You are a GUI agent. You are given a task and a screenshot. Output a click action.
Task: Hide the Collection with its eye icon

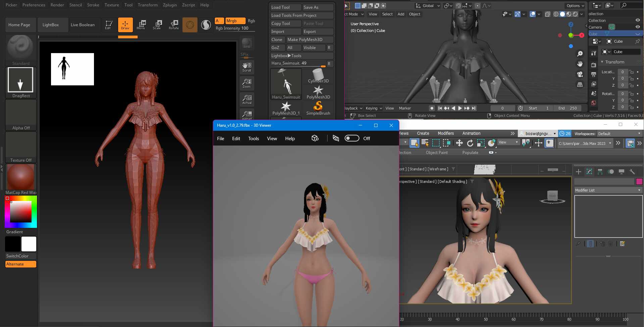coord(637,21)
